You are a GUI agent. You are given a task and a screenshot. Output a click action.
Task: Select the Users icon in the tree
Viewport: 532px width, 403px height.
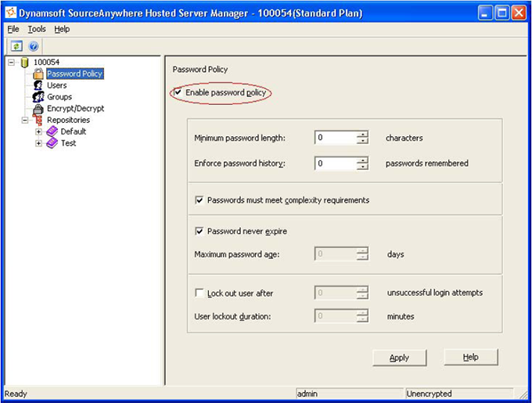[38, 85]
